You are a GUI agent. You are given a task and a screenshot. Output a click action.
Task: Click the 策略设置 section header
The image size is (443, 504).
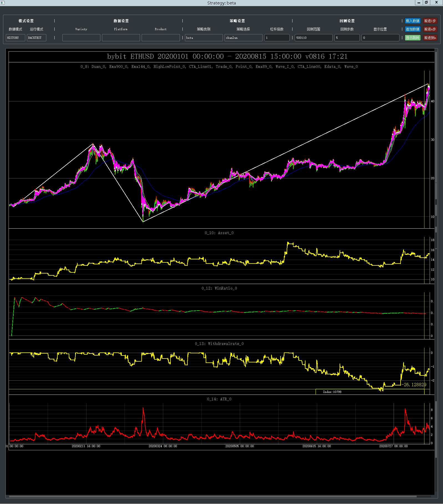pos(237,21)
